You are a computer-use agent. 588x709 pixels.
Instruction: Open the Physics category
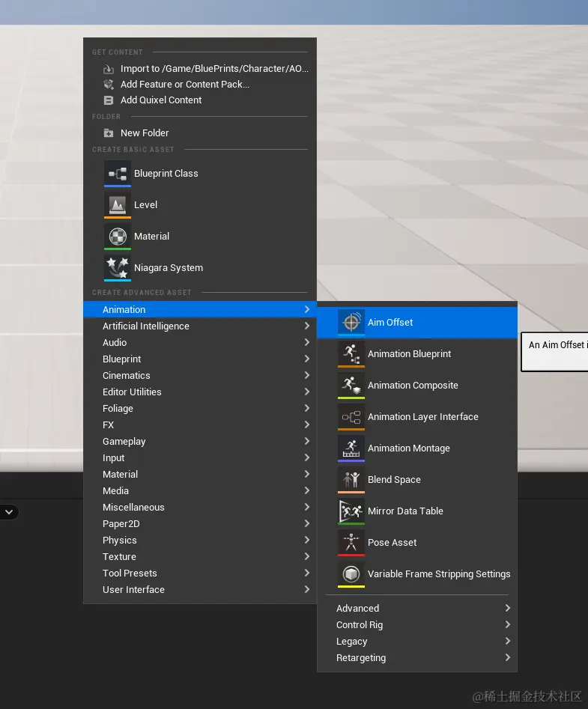pyautogui.click(x=200, y=541)
